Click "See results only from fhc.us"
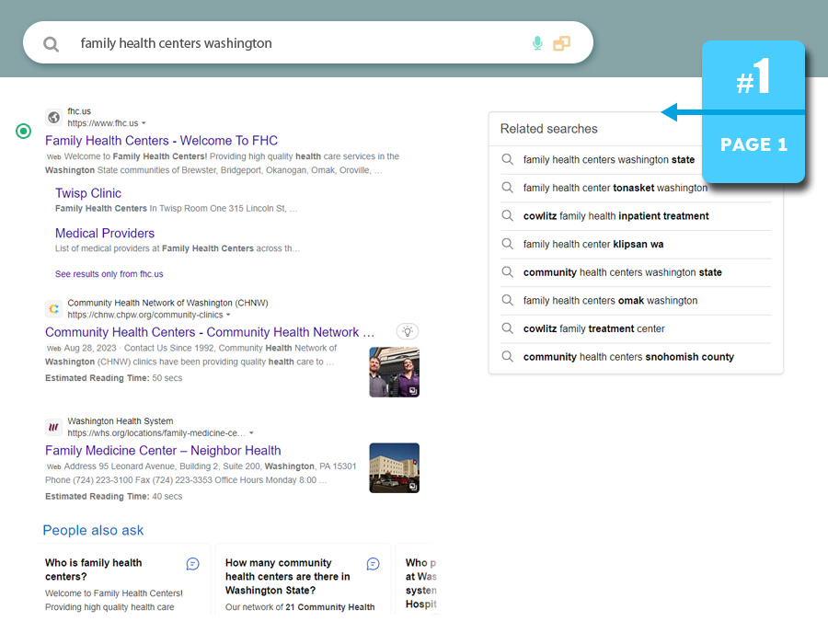 [109, 274]
